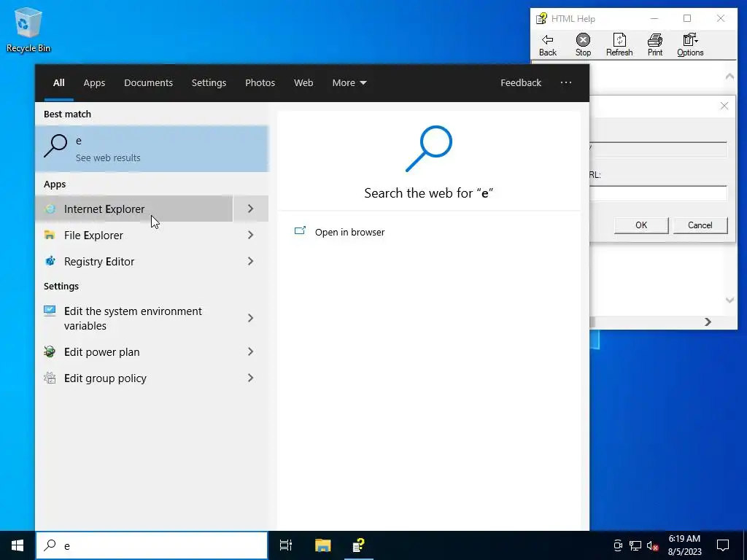Image resolution: width=747 pixels, height=560 pixels.
Task: Click right arrow of HTML Help horizontal scrollbar
Action: point(708,322)
